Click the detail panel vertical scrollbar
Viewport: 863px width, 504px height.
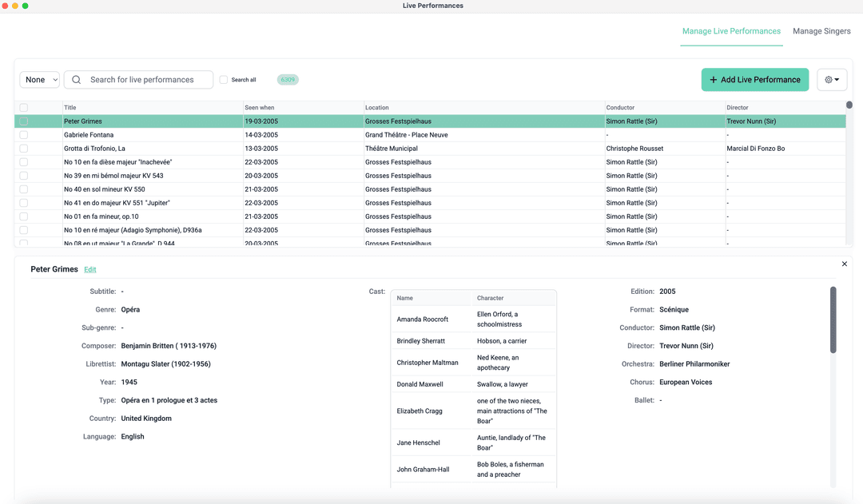[x=833, y=319]
